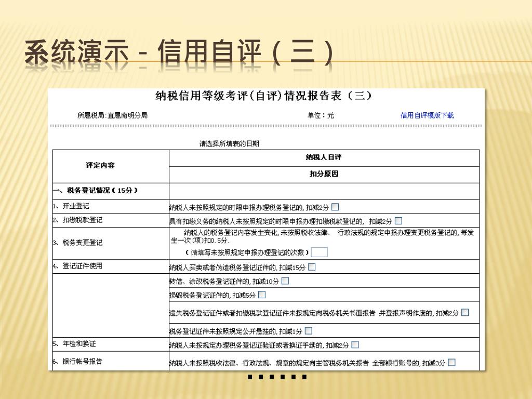The width and height of the screenshot is (532, 399).
Task: Tick the 未按照规定公开悬挂 扣减1分 checkbox
Action: [309, 330]
